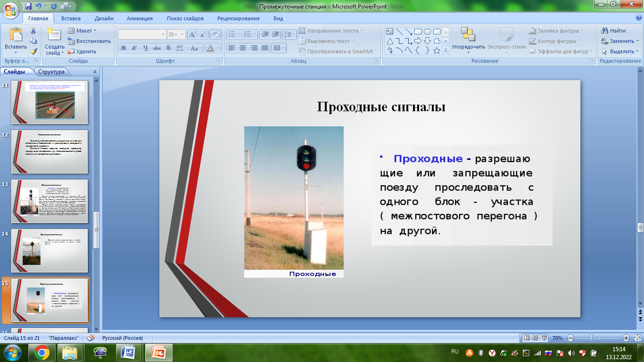Click the Cut scissors icon
Screen dimensions: 644x362
[x=33, y=31]
